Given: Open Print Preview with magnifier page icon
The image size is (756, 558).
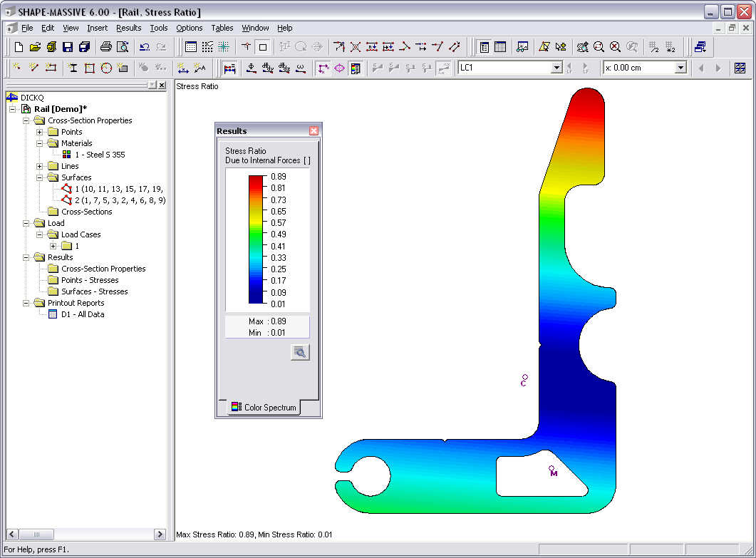Looking at the screenshot, I should 123,47.
